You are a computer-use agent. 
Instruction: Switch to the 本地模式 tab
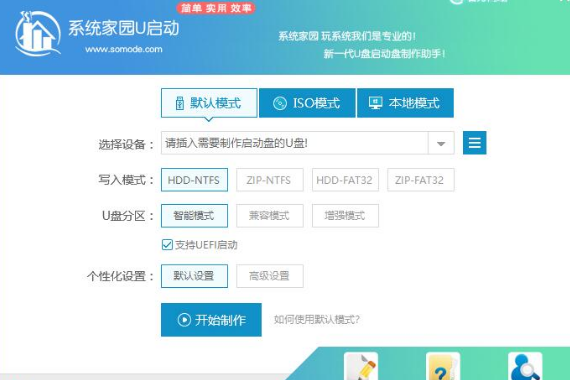tap(405, 103)
